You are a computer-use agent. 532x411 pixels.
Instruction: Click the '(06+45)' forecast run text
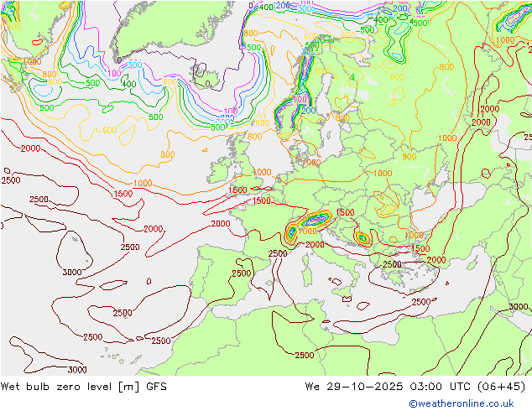pos(502,387)
